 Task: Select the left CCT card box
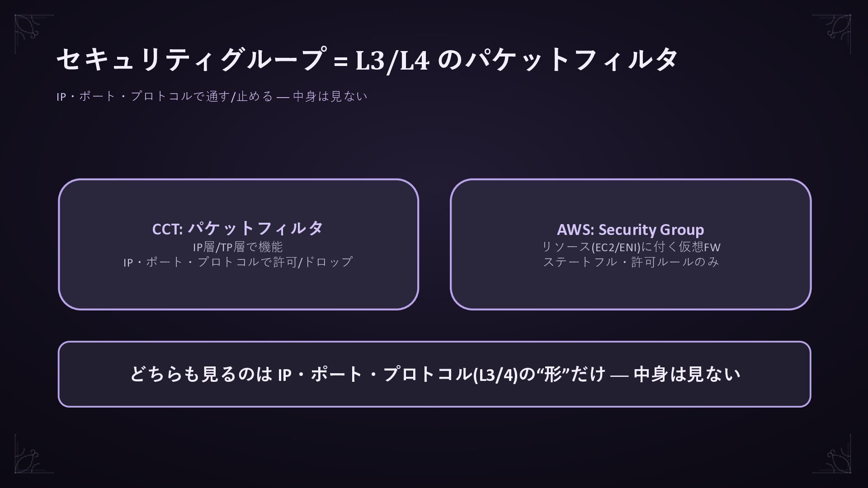tap(238, 244)
